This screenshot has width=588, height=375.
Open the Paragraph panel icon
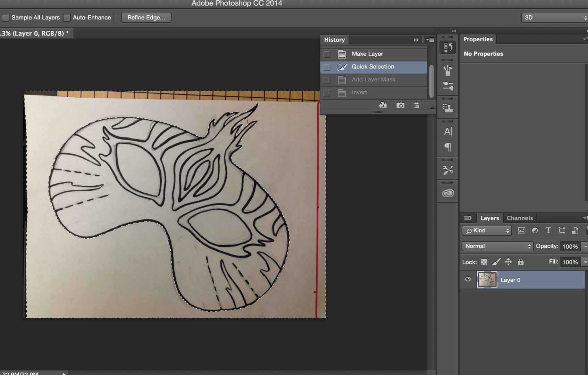click(x=448, y=147)
